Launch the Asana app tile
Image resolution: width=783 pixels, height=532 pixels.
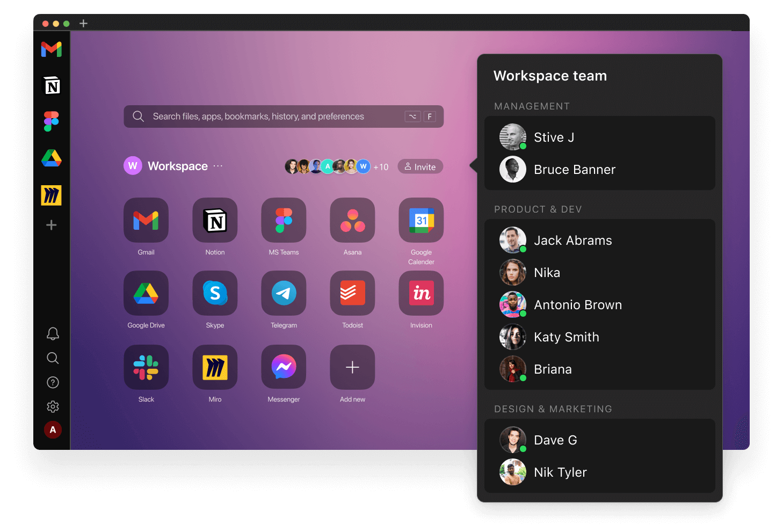click(352, 220)
